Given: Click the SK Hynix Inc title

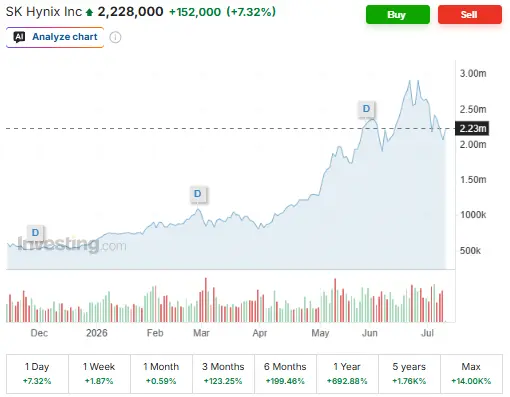Looking at the screenshot, I should pyautogui.click(x=44, y=12).
